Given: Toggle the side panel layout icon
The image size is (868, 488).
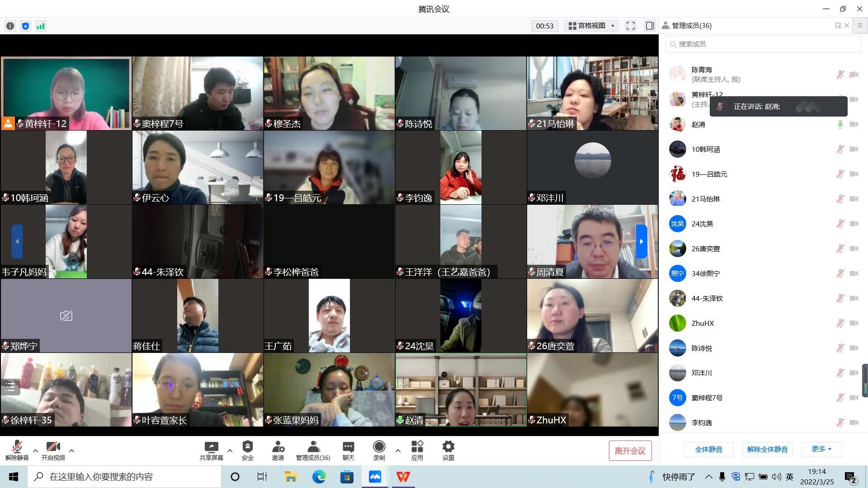Looking at the screenshot, I should [650, 26].
